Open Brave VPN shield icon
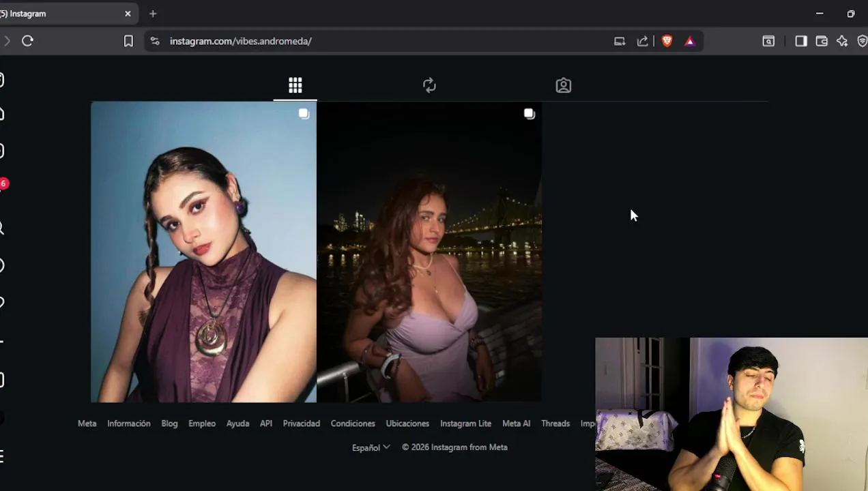Screen dimensions: 868x491 (862, 41)
